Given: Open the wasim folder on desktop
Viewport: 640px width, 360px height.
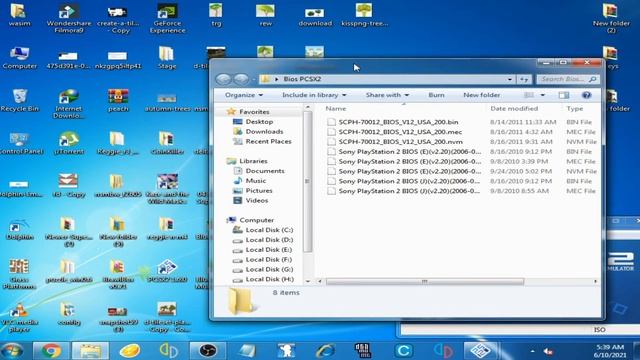Looking at the screenshot, I should click(19, 14).
